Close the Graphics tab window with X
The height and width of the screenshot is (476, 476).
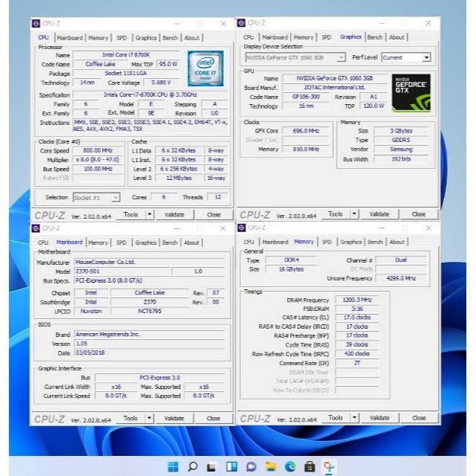[428, 23]
